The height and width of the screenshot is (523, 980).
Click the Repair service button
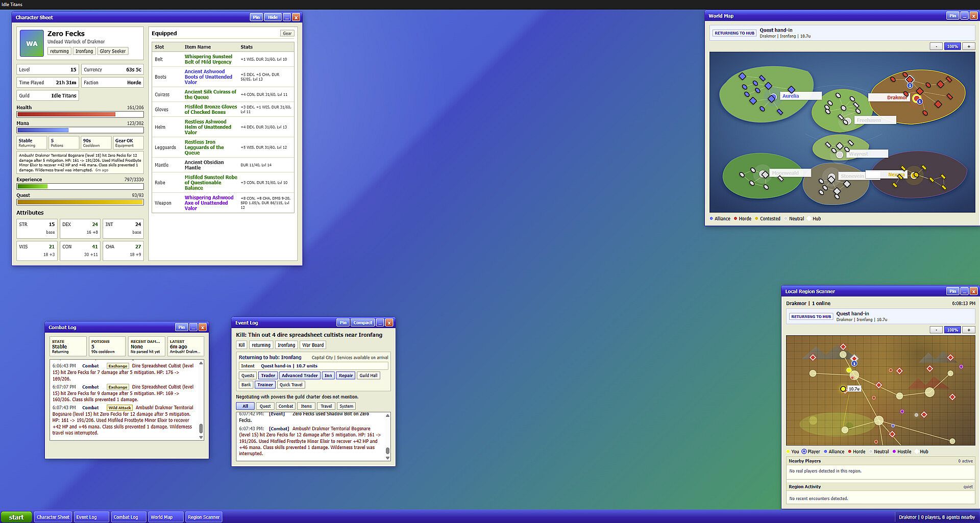pyautogui.click(x=346, y=376)
